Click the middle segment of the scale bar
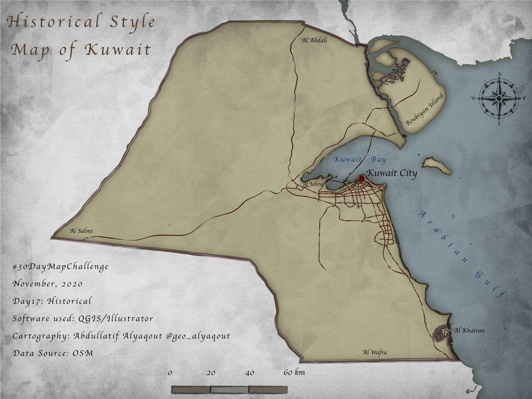The width and height of the screenshot is (532, 399). pyautogui.click(x=229, y=390)
